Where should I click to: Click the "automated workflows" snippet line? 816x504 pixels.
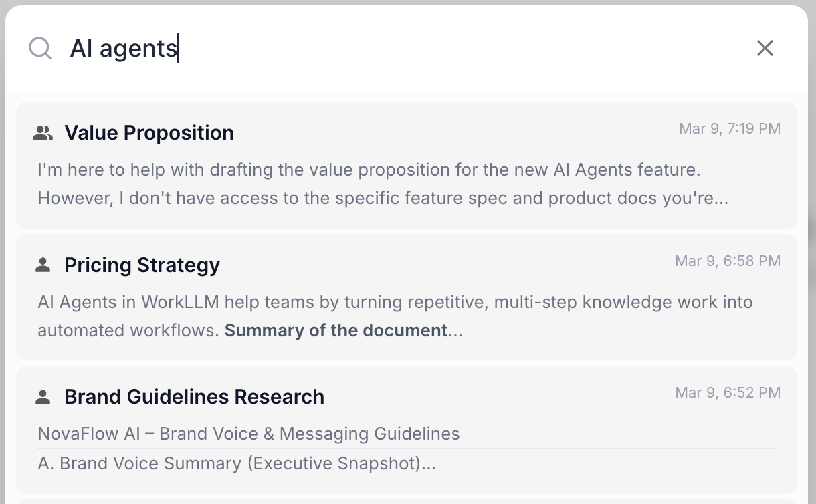[x=128, y=330]
